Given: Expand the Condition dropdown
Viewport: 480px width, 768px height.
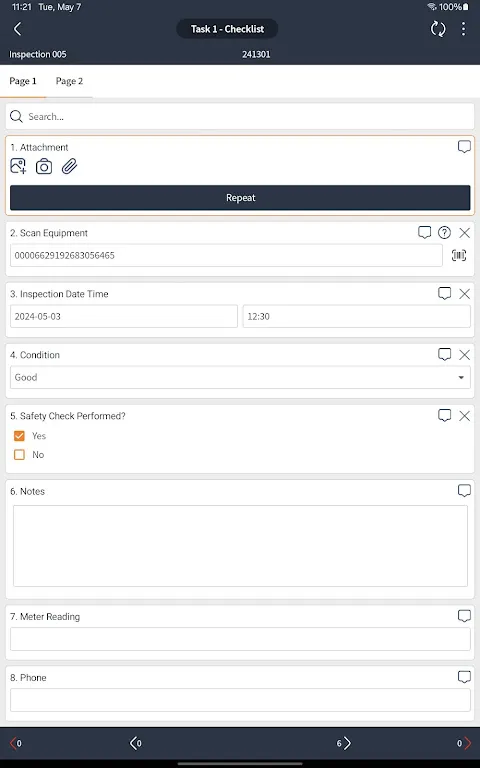Looking at the screenshot, I should [x=240, y=377].
